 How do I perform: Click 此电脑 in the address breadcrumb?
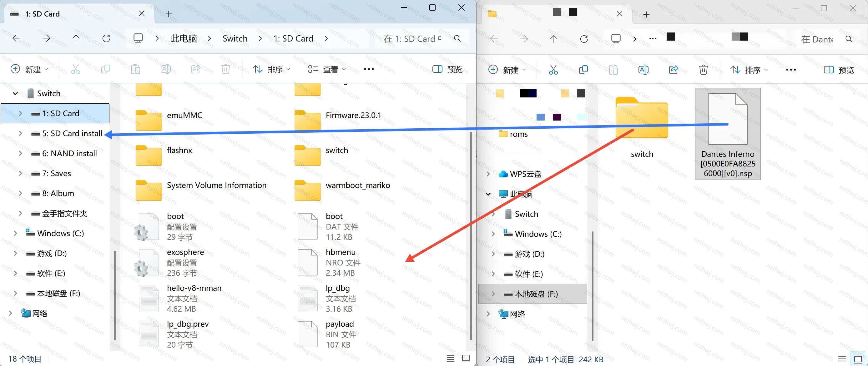184,38
